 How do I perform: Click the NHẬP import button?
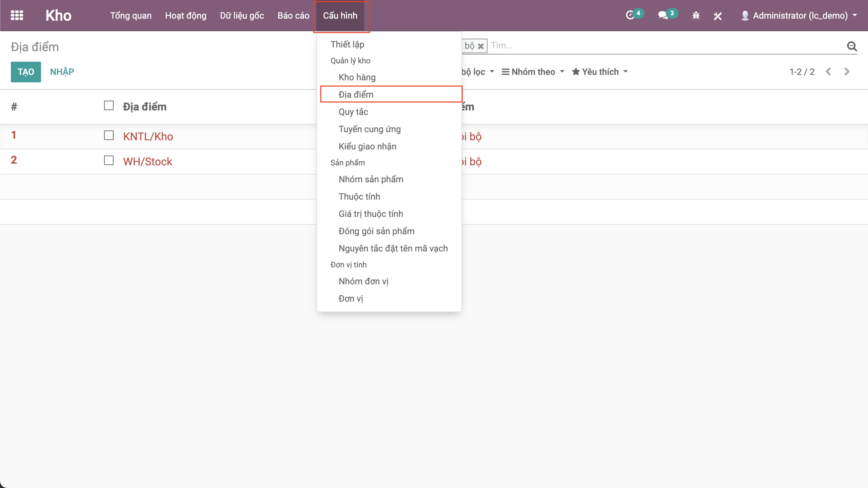(x=62, y=72)
